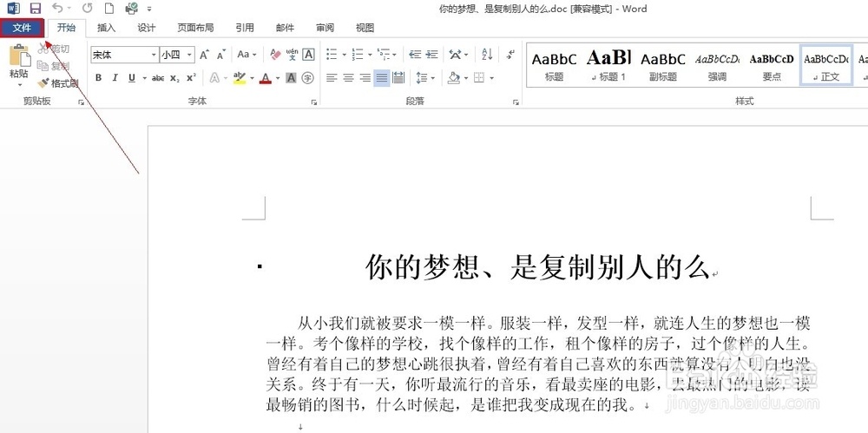Clear all formatting with the eraser icon
This screenshot has height=433, width=868.
(275, 55)
